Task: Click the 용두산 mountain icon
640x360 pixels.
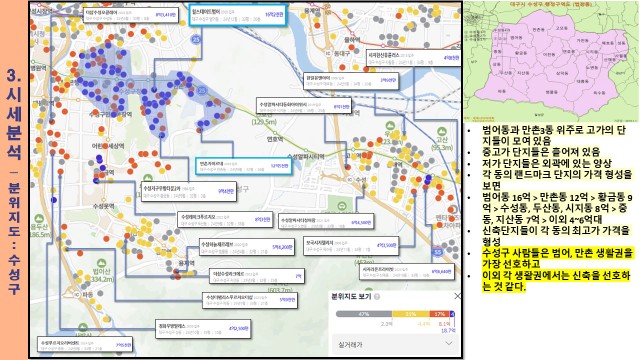Action: tap(39, 219)
